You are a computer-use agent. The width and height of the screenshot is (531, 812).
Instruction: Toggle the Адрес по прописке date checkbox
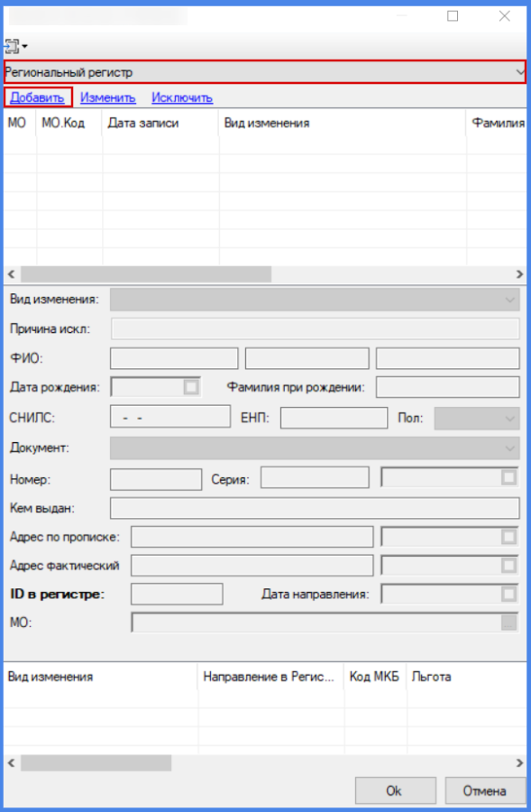508,537
